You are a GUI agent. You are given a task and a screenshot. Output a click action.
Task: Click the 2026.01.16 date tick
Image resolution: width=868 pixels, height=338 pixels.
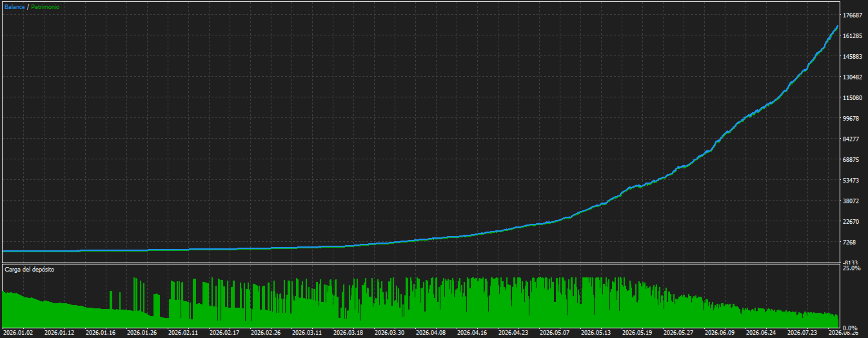(x=101, y=333)
